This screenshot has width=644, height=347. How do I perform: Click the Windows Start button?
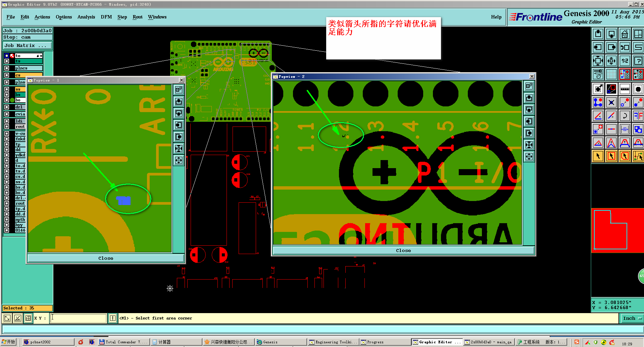pyautogui.click(x=9, y=342)
